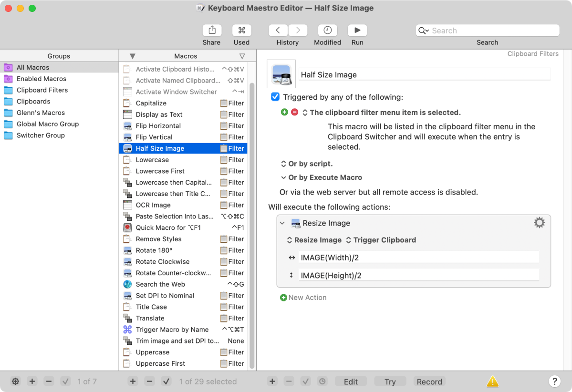Select Glenn's Macros group
Viewport: 572px width, 392px height.
tap(59, 113)
